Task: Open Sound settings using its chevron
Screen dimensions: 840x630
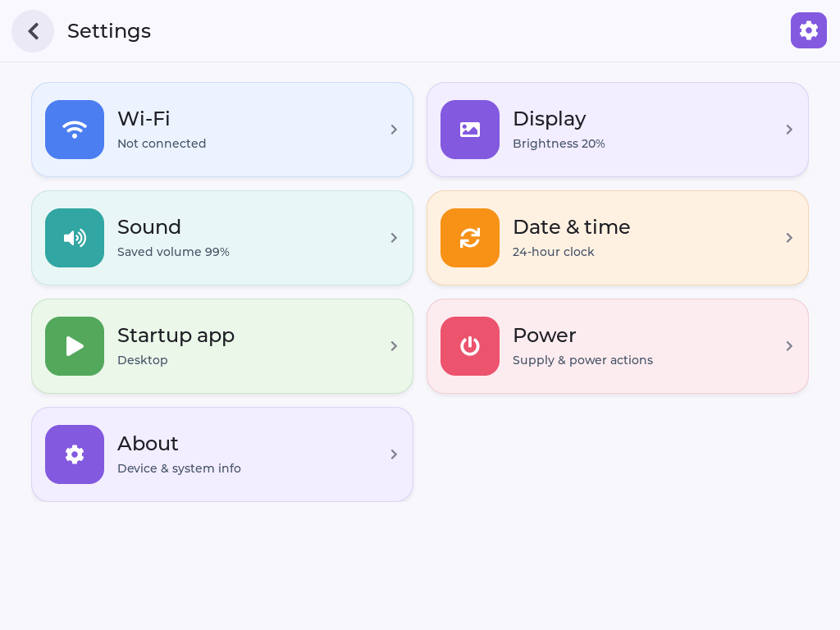Action: coord(394,238)
